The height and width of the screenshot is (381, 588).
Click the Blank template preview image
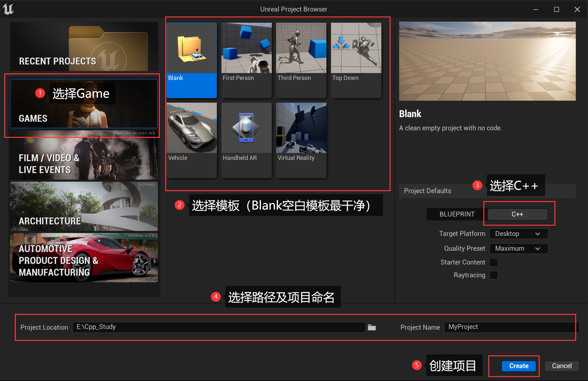pos(487,61)
